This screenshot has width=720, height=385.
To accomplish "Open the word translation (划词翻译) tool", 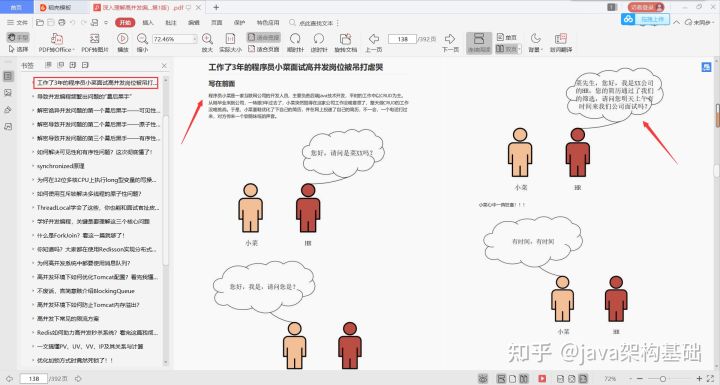I will 561,43.
